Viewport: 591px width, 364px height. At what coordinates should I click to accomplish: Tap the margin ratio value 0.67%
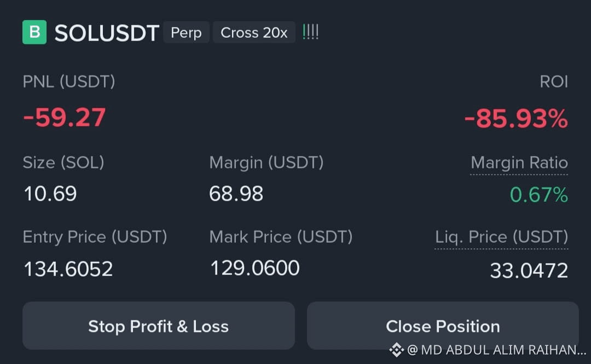point(539,195)
